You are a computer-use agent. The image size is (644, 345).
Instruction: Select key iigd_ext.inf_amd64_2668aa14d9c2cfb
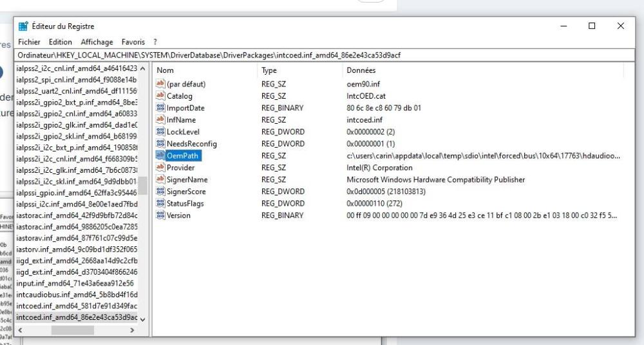coord(77,261)
